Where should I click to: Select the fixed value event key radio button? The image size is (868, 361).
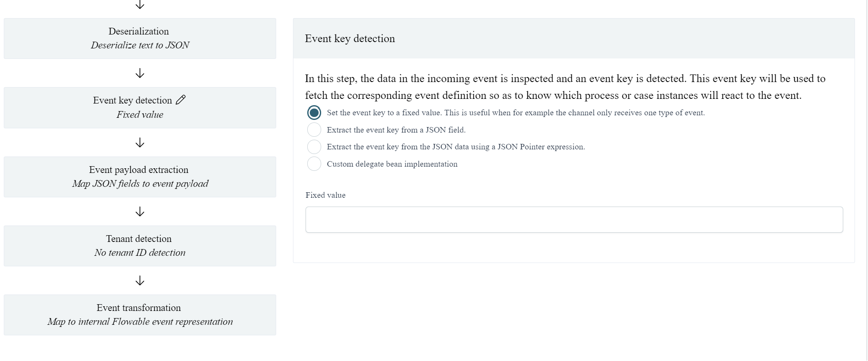click(x=314, y=113)
